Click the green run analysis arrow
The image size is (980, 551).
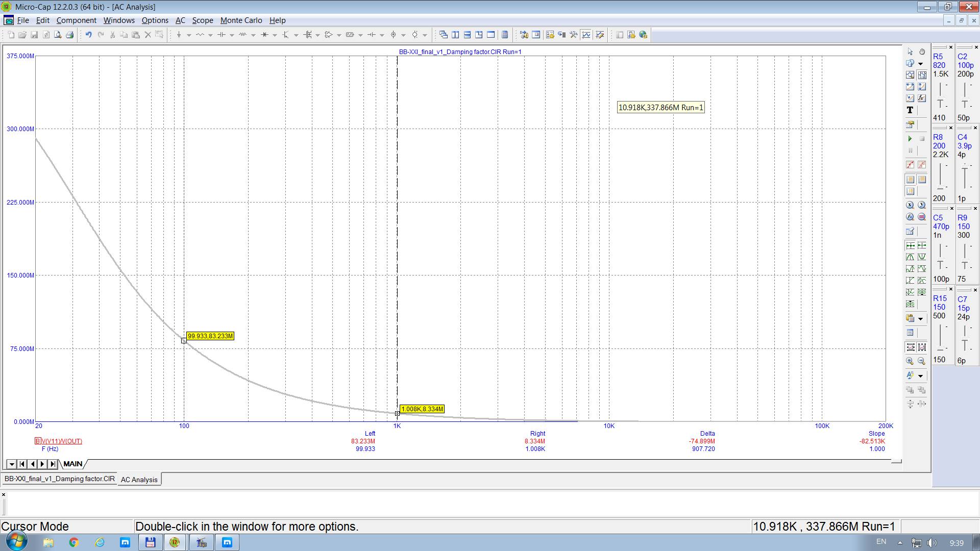coord(910,139)
